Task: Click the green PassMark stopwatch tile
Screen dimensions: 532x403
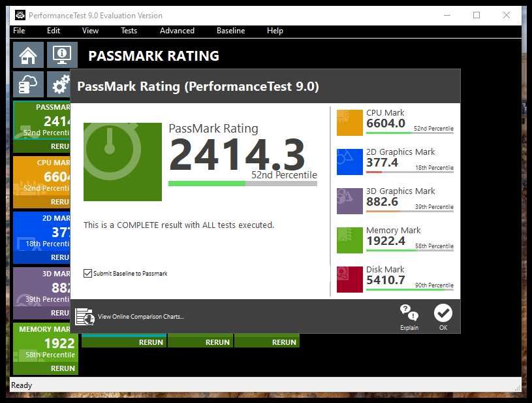Action: [123, 161]
